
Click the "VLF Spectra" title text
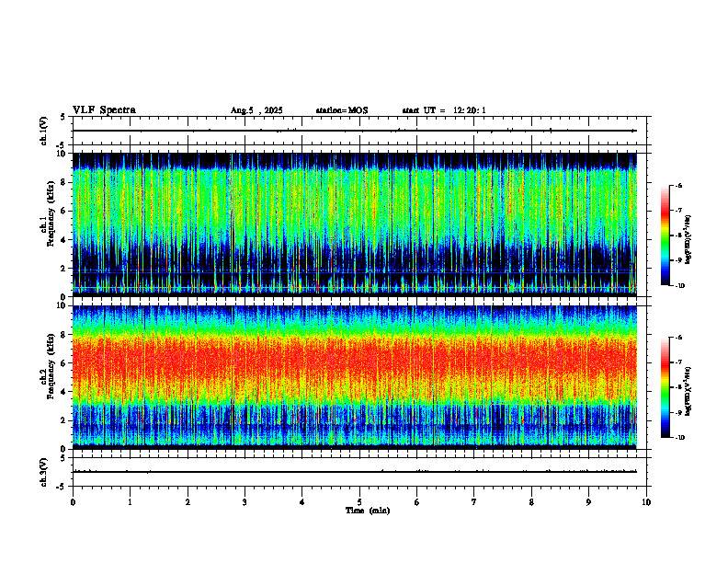[x=104, y=110]
